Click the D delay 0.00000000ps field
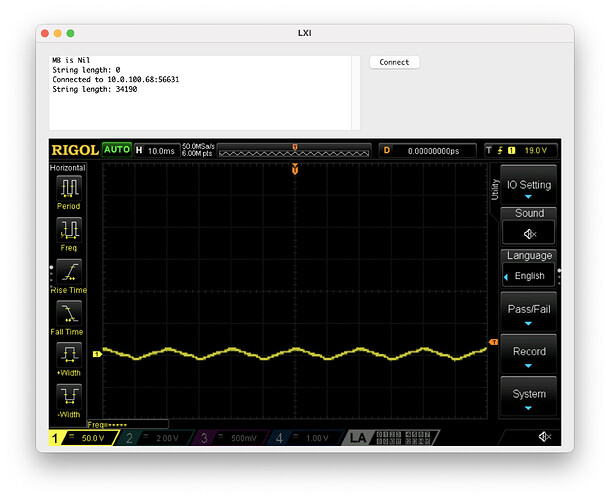Image resolution: width=610 pixels, height=500 pixels. coord(427,151)
